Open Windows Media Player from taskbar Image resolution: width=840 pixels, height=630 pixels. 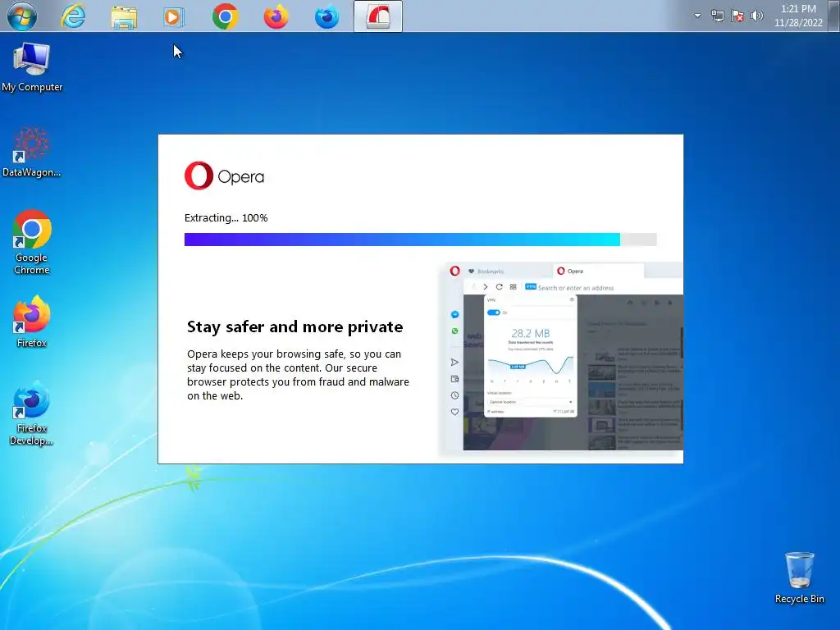point(174,16)
